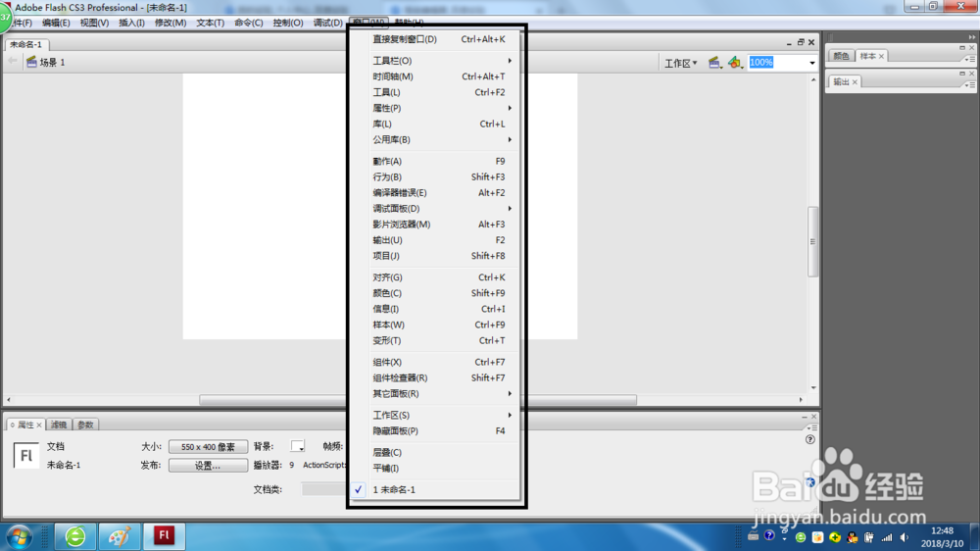Click the Fl document icon in 属性 panel
The image size is (980, 551).
click(x=26, y=455)
